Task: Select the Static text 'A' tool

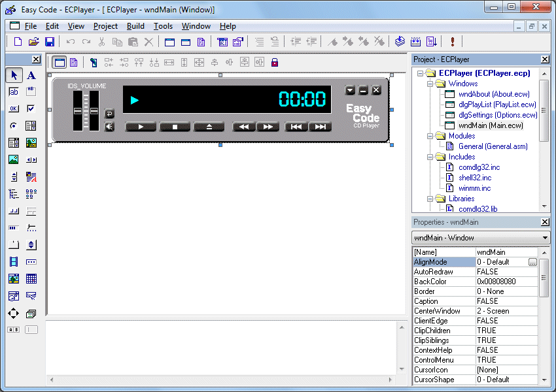Action: 31,75
